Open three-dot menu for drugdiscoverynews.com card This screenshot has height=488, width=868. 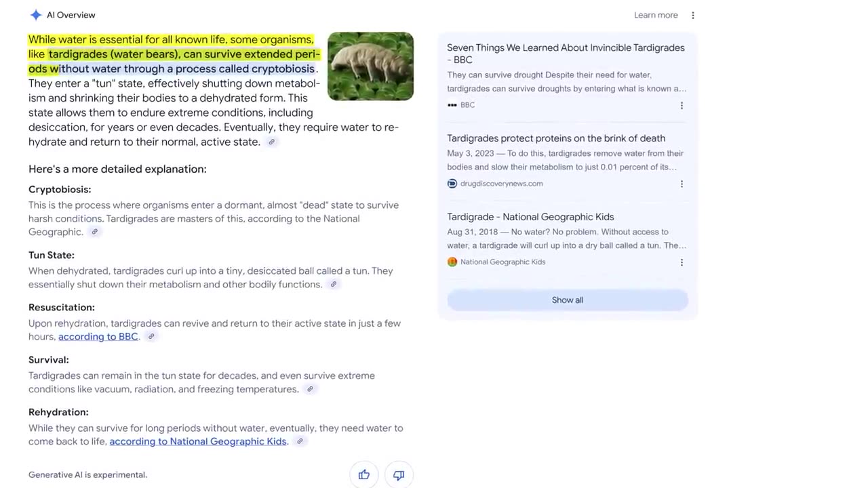click(682, 184)
